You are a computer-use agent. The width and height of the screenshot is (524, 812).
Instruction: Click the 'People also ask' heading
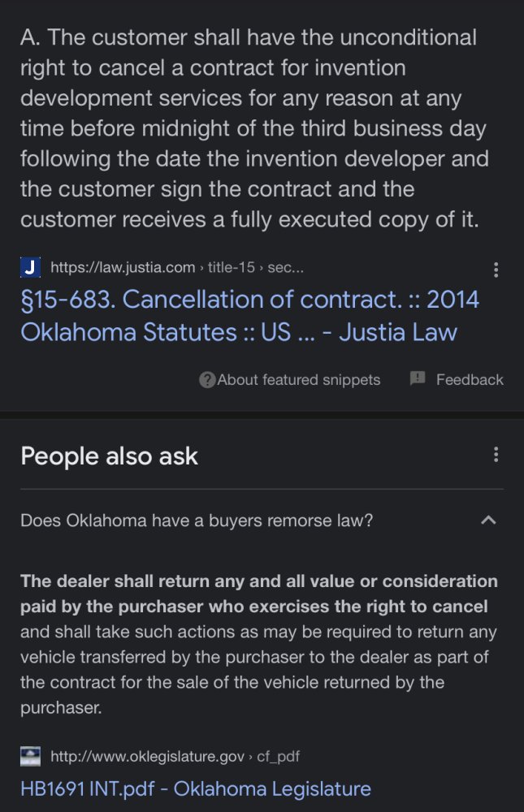(x=109, y=456)
